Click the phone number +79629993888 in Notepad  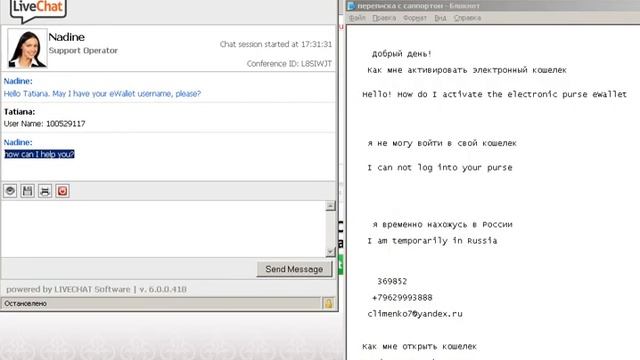tap(402, 298)
